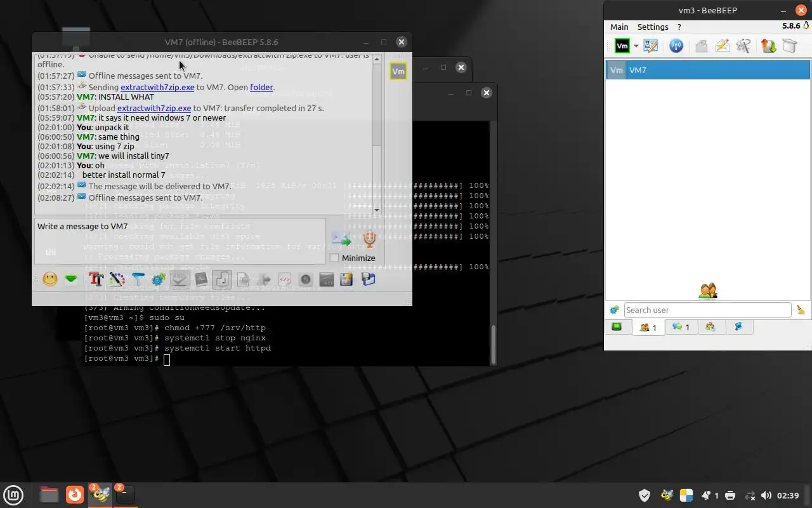This screenshot has width=812, height=508.
Task: Click the send folder arrow icon
Action: [x=264, y=279]
